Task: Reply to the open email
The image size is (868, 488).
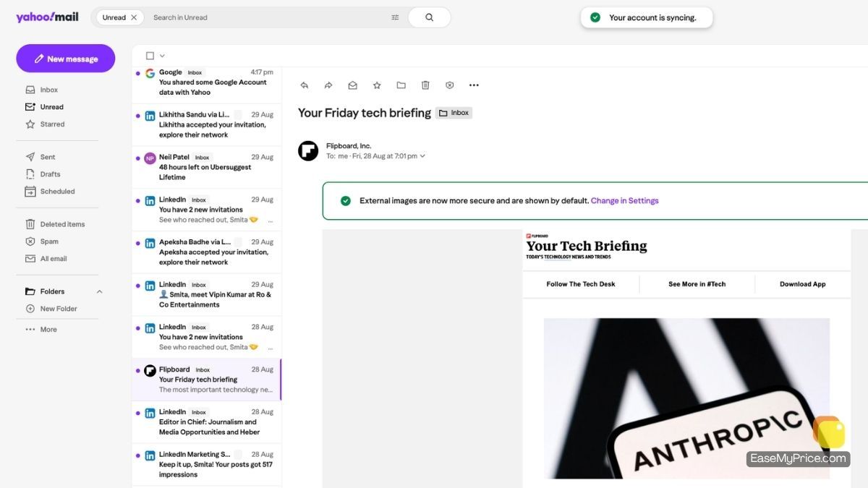Action: click(305, 85)
